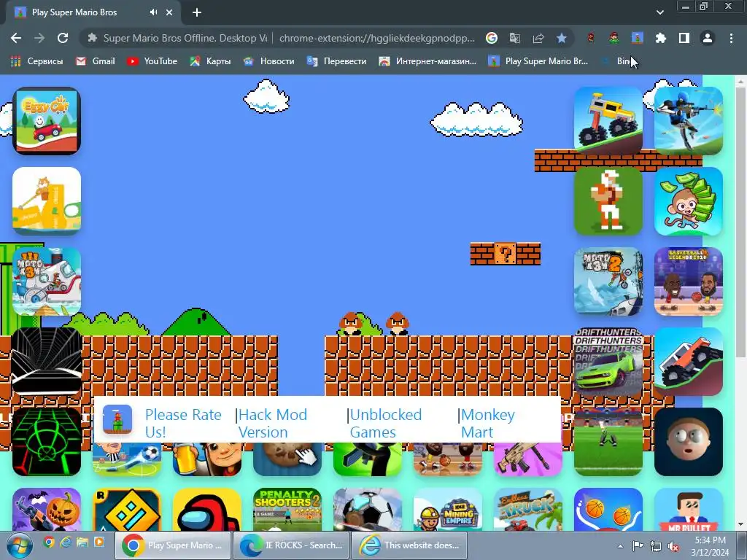Switch to This website does... IE window

pyautogui.click(x=409, y=545)
